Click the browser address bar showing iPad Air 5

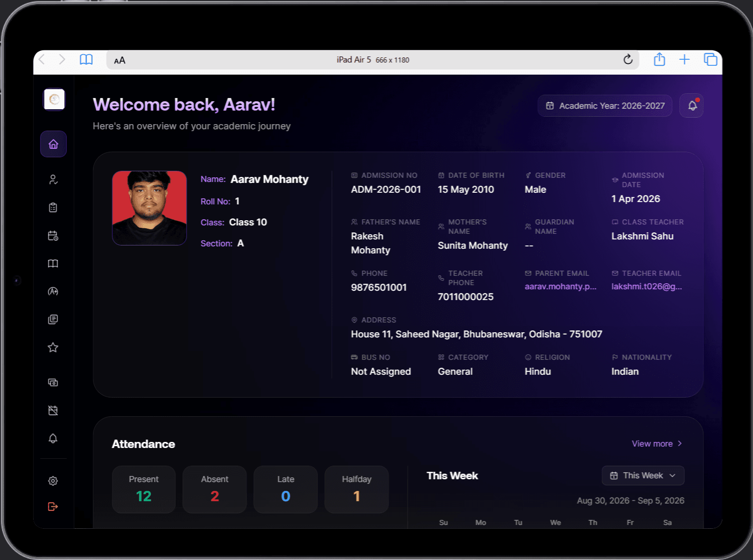coord(373,60)
